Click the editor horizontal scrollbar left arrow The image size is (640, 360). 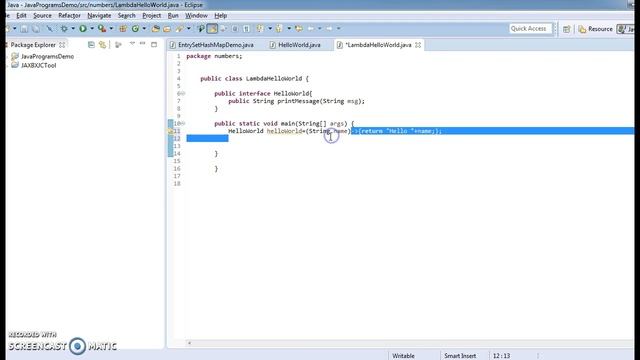point(189,343)
